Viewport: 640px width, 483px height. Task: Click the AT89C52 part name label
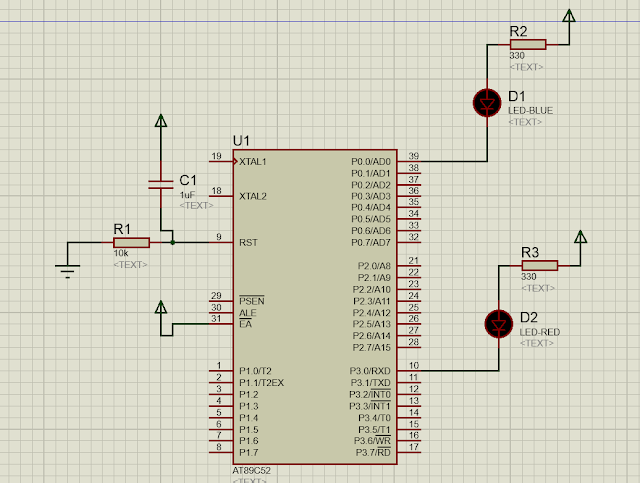(x=251, y=471)
